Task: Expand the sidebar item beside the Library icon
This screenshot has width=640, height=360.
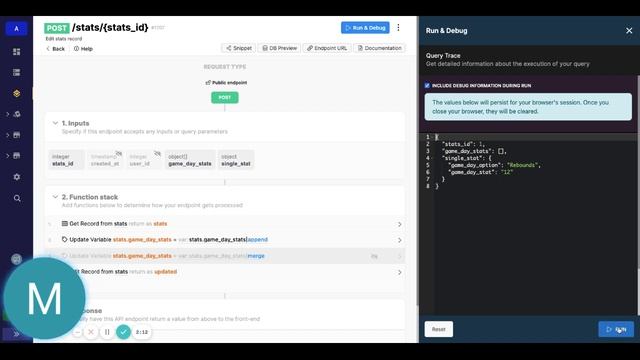Action: (x=7, y=114)
